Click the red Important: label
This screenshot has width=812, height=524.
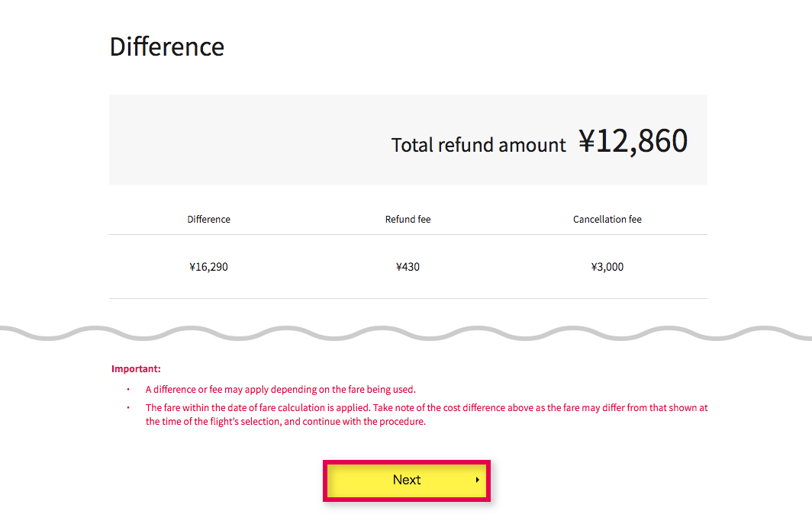(136, 368)
